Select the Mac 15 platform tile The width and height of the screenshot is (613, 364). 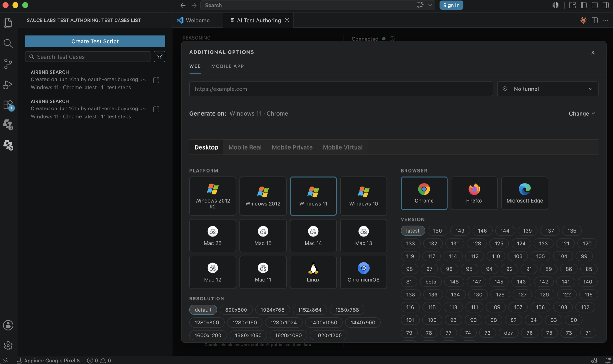(263, 236)
